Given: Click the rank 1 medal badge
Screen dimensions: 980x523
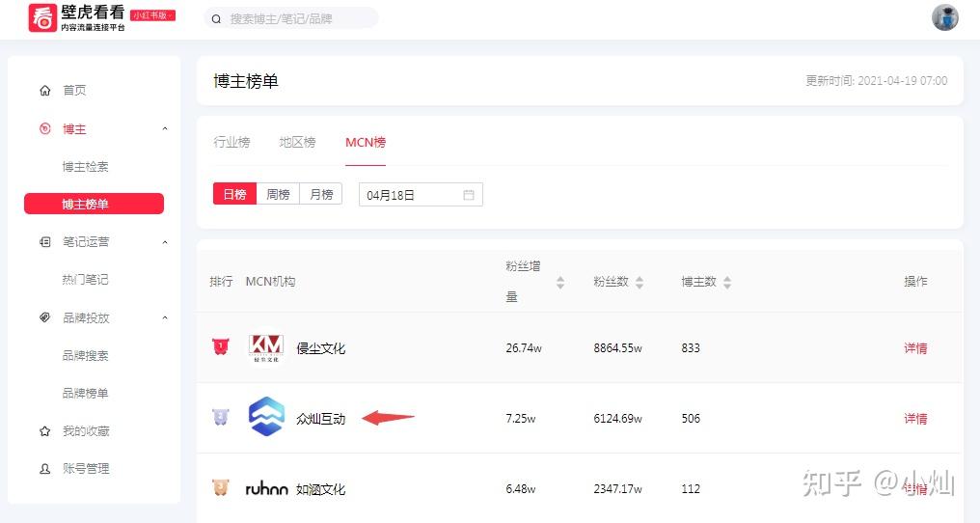Looking at the screenshot, I should click(x=221, y=346).
